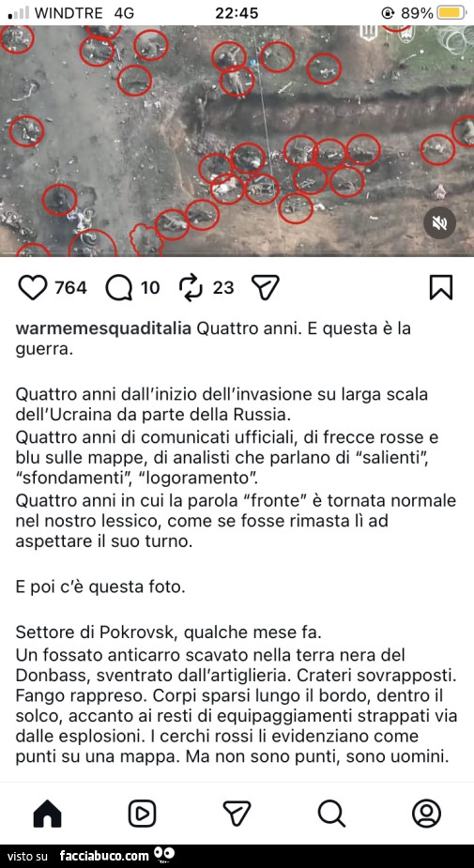Tap the drone footage video
The height and width of the screenshot is (868, 474).
click(237, 141)
